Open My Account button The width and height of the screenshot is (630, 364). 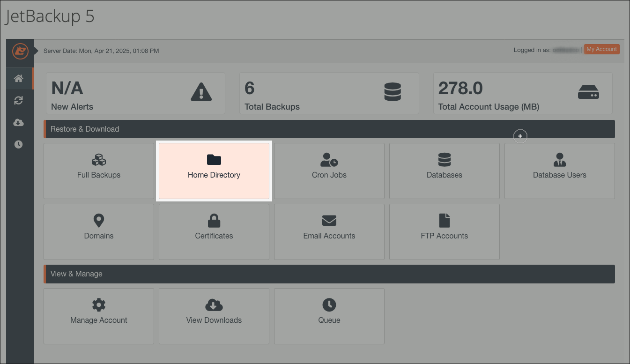click(602, 49)
